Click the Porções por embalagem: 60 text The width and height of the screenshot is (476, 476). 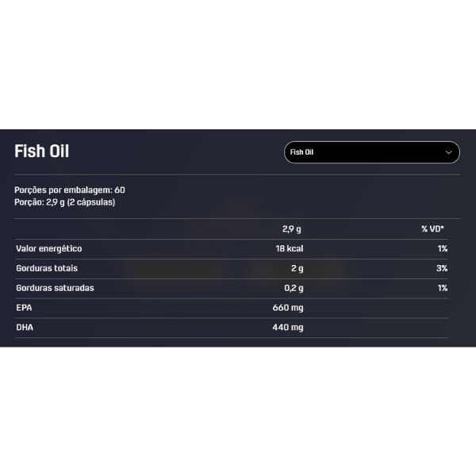[70, 190]
